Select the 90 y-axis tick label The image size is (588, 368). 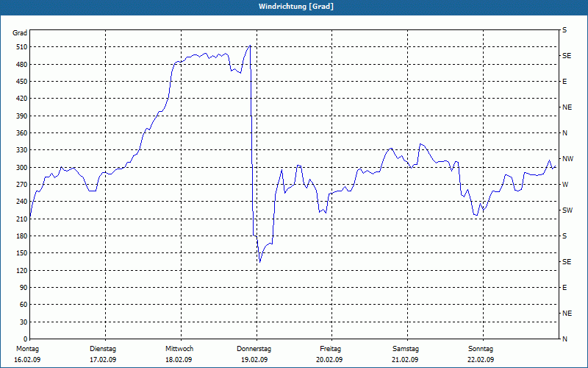point(24,288)
